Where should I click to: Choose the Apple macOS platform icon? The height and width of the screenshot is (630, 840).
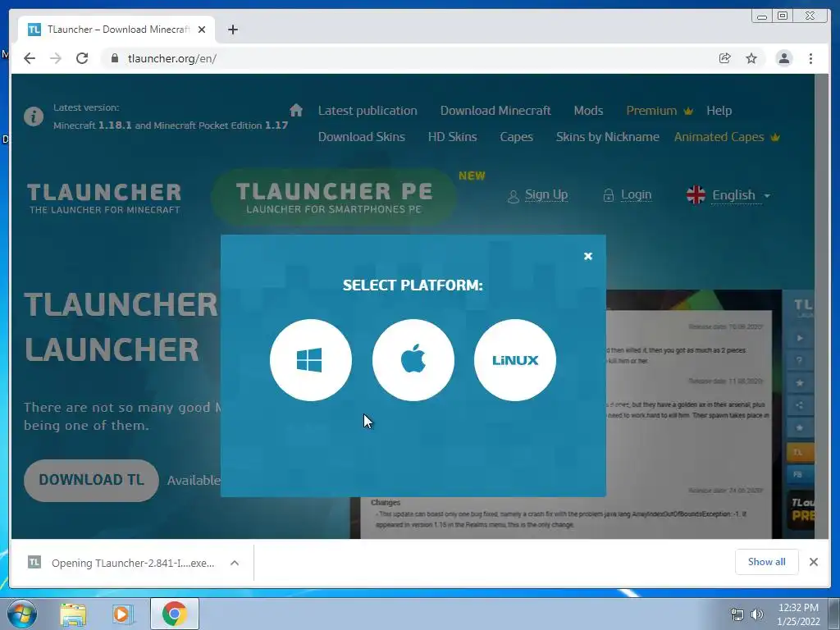[x=413, y=360]
